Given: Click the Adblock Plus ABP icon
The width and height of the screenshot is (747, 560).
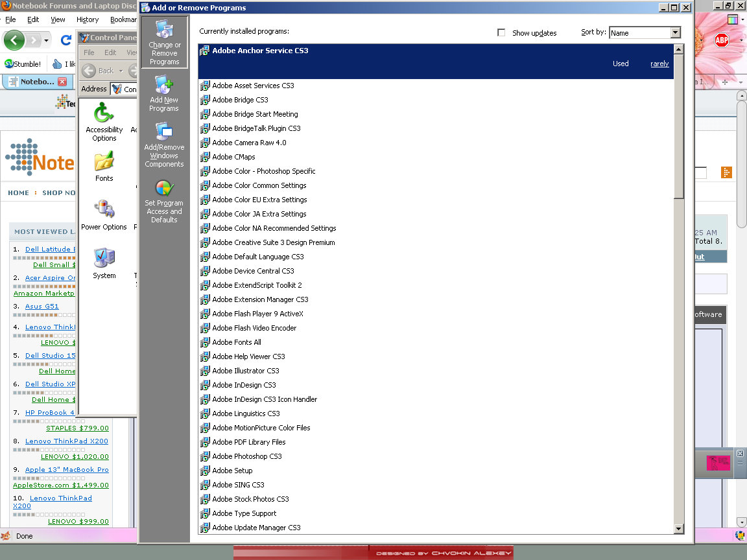Looking at the screenshot, I should (x=722, y=40).
